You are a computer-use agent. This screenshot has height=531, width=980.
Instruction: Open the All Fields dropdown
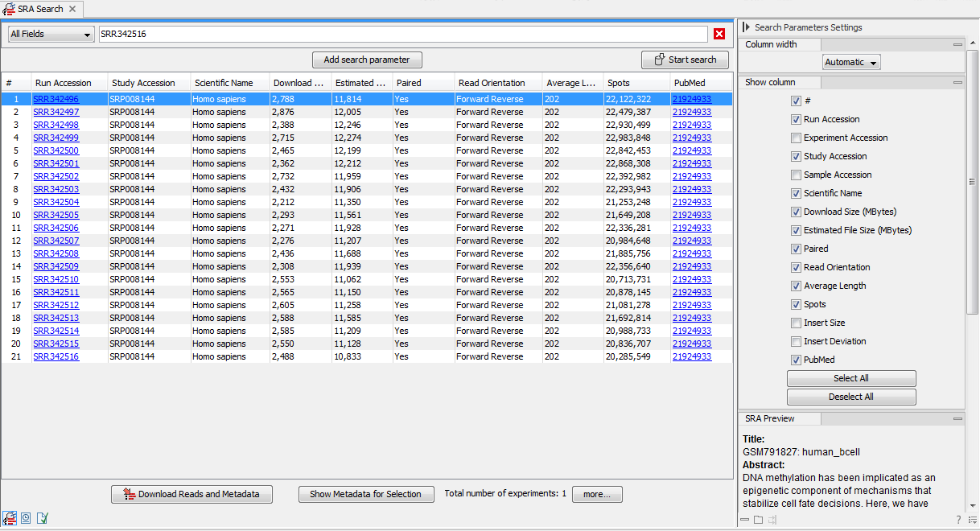click(51, 34)
